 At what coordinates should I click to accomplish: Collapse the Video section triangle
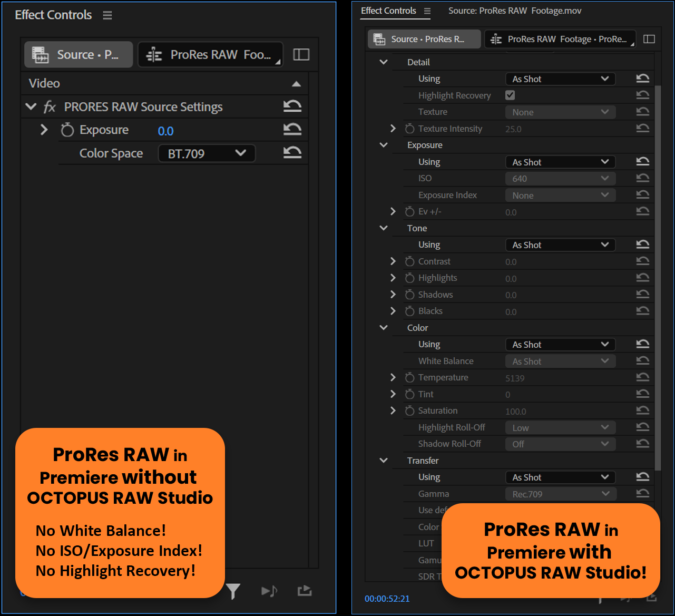click(297, 84)
